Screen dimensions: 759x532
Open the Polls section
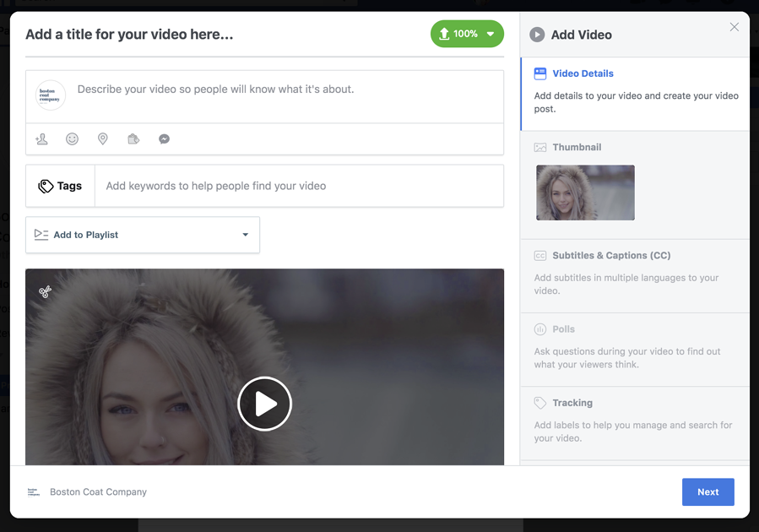pos(563,329)
